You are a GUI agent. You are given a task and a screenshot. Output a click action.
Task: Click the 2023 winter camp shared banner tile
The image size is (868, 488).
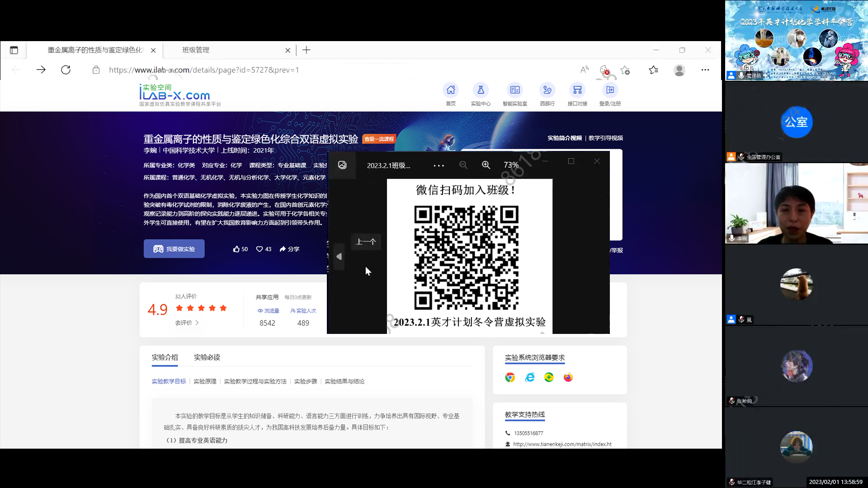797,41
